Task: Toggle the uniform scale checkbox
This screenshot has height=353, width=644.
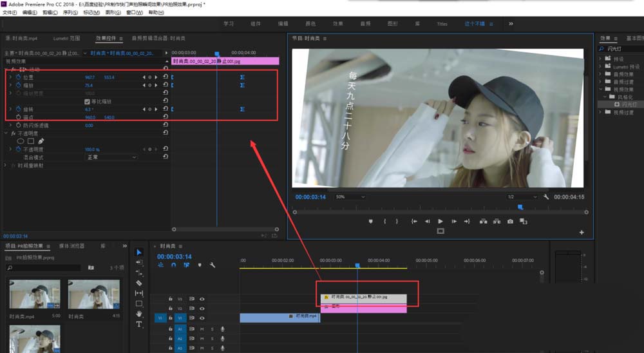Action: coord(87,101)
